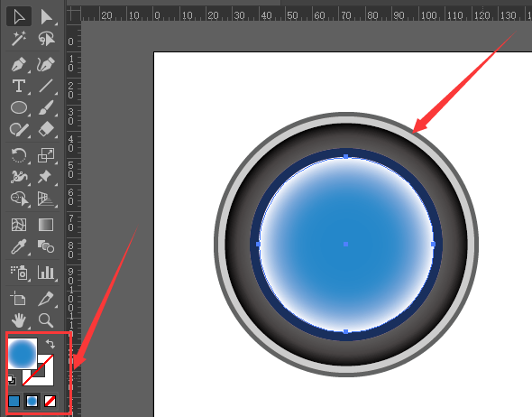Apply solid Color mode button
The height and width of the screenshot is (417, 532).
(x=14, y=401)
